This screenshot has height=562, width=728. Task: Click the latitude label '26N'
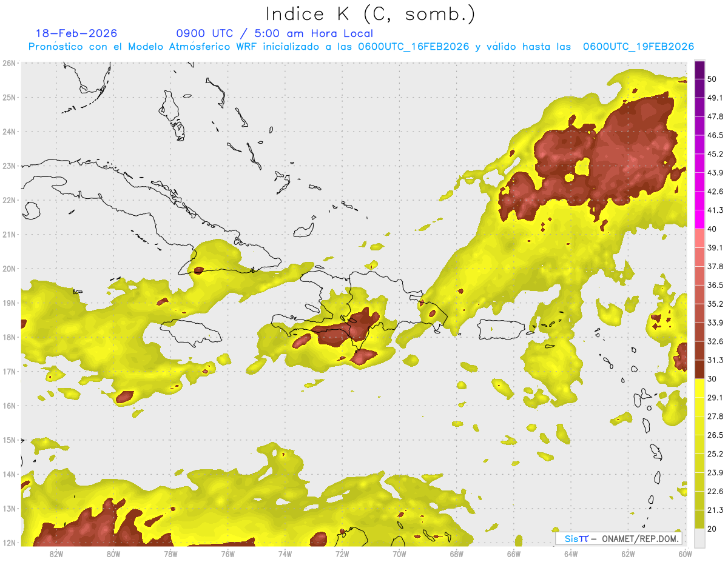[9, 63]
